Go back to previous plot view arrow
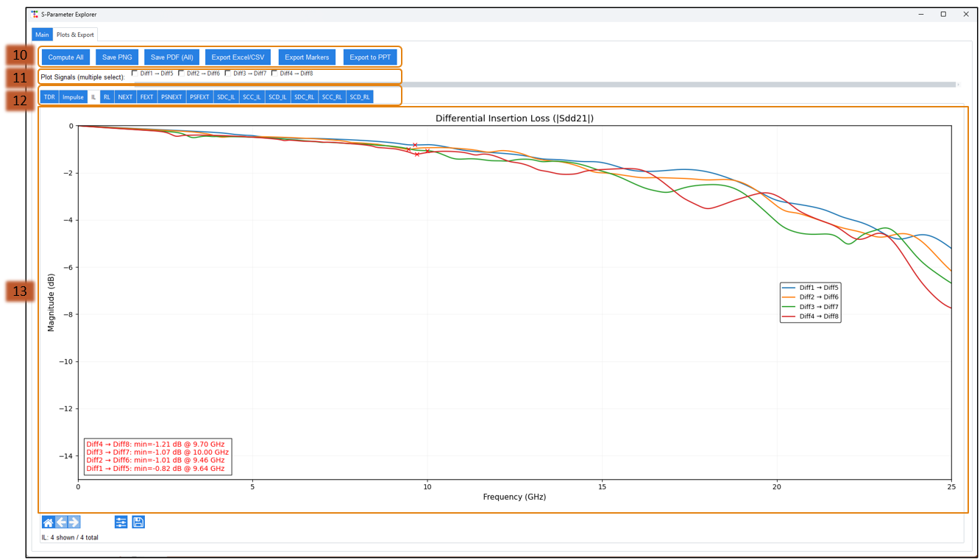Screen dimensions: 980x560 (x=61, y=522)
